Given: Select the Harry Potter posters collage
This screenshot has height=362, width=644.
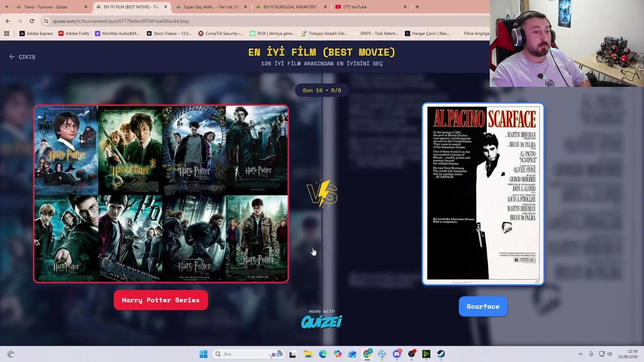Looking at the screenshot, I should 161,194.
